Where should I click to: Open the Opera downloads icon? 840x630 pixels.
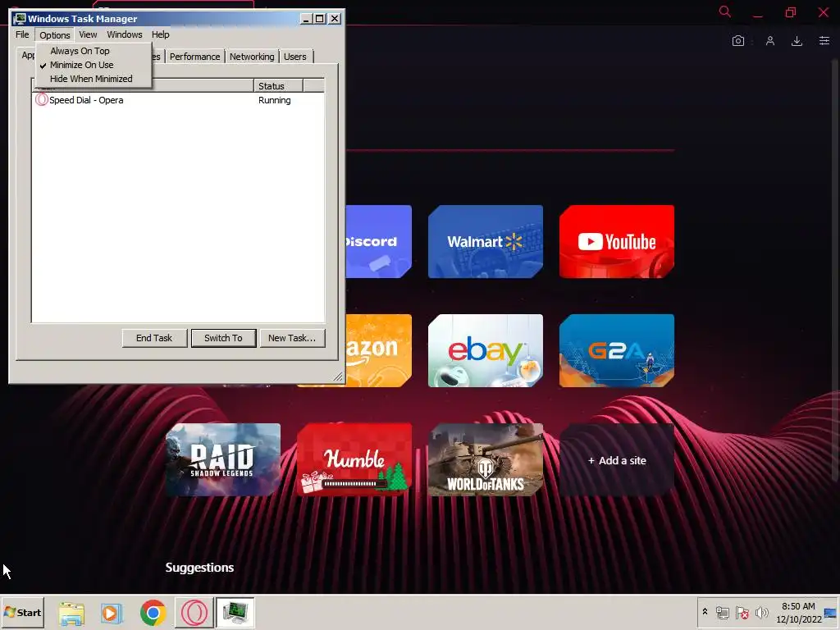point(797,41)
